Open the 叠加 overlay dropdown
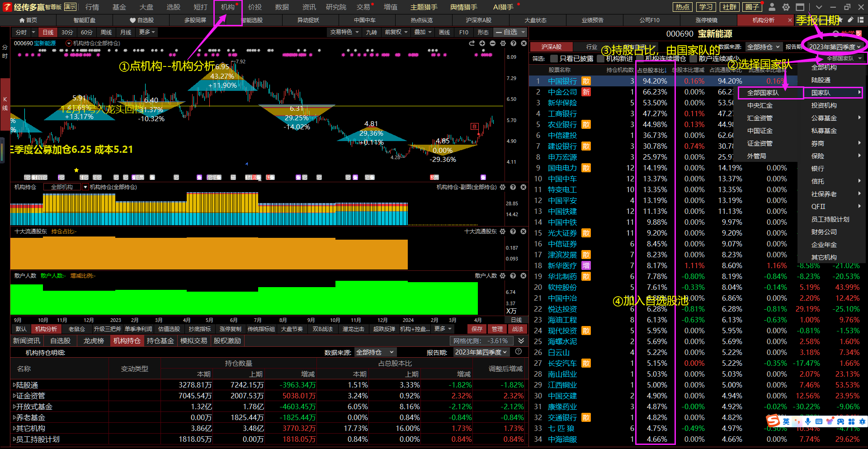The width and height of the screenshot is (868, 449). pos(423,32)
